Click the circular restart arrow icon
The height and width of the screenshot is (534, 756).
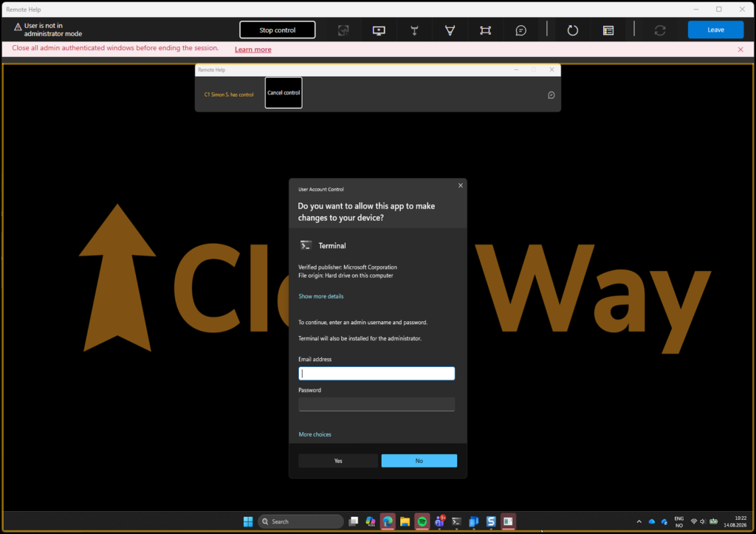(572, 30)
